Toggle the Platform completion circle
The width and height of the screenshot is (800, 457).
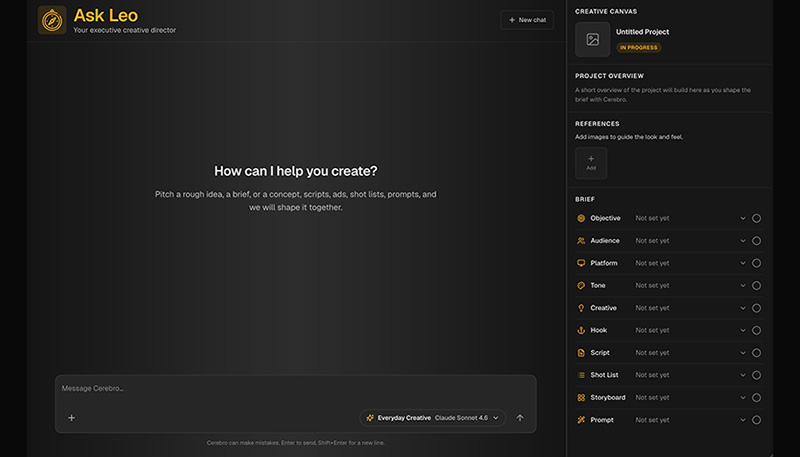[x=756, y=263]
